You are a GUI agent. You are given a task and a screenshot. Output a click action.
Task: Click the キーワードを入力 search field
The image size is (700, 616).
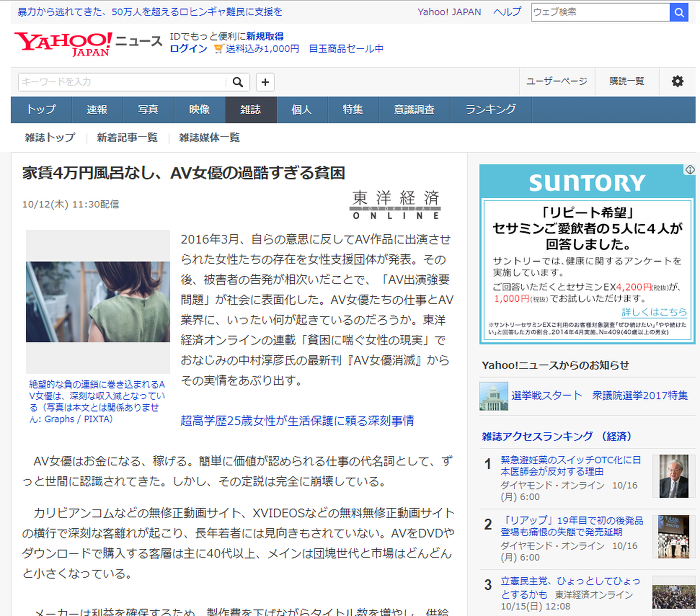[123, 82]
